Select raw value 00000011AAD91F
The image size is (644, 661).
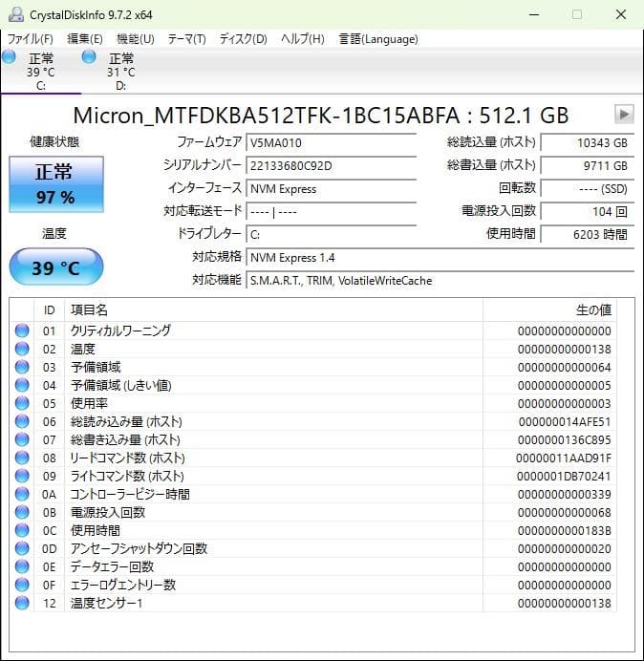click(x=564, y=458)
